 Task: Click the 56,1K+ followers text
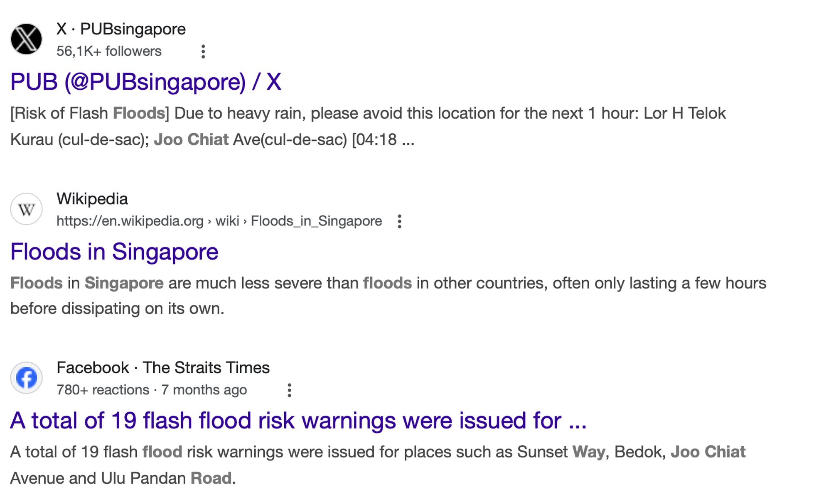point(109,51)
